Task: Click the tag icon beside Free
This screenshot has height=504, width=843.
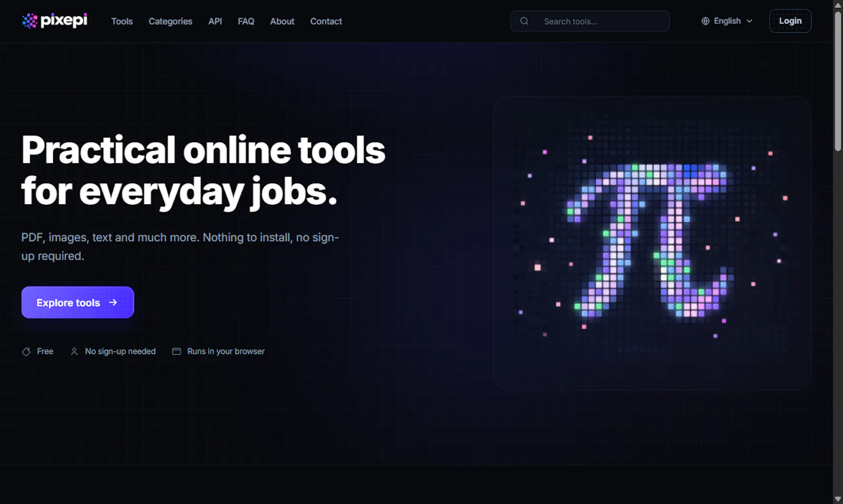Action: pyautogui.click(x=26, y=351)
